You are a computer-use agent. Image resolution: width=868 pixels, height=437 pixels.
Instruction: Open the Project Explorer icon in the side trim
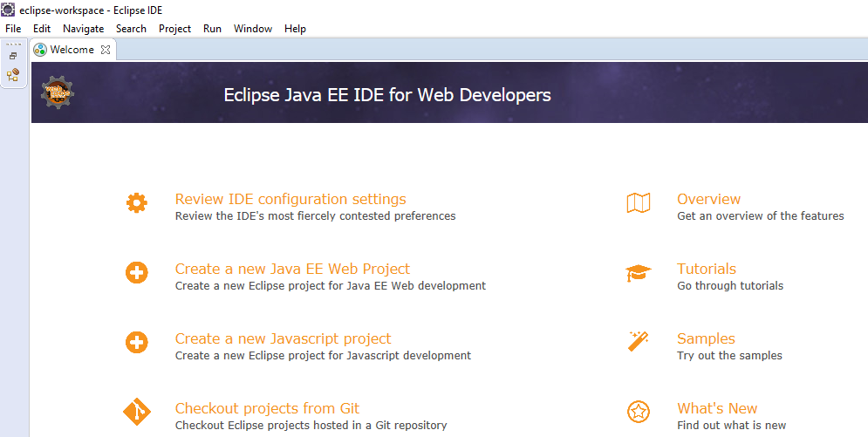(13, 75)
